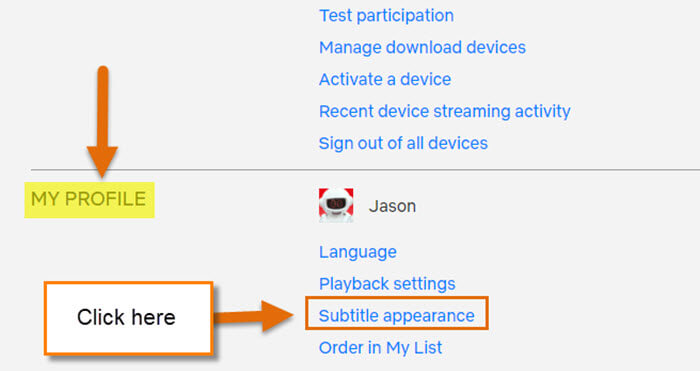Open Order in My List
The image size is (700, 371).
pyautogui.click(x=380, y=348)
